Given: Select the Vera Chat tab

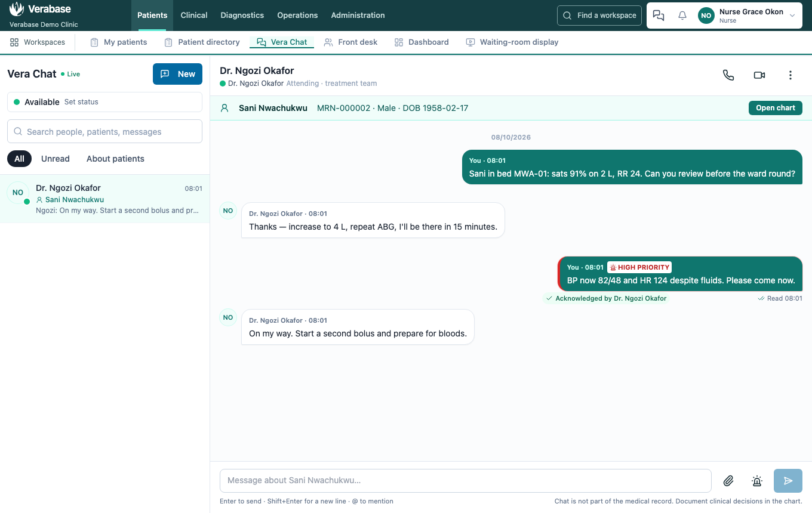Looking at the screenshot, I should (x=282, y=42).
